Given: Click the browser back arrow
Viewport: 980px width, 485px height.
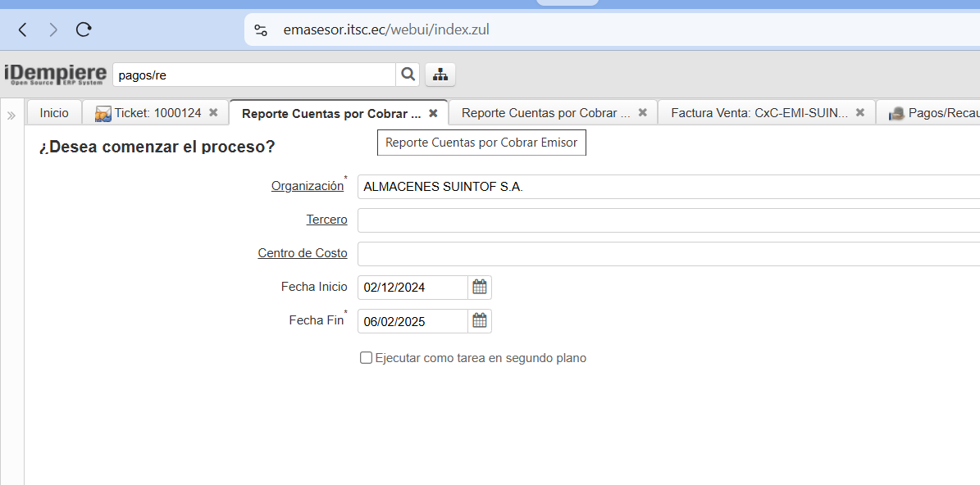Looking at the screenshot, I should [x=23, y=30].
